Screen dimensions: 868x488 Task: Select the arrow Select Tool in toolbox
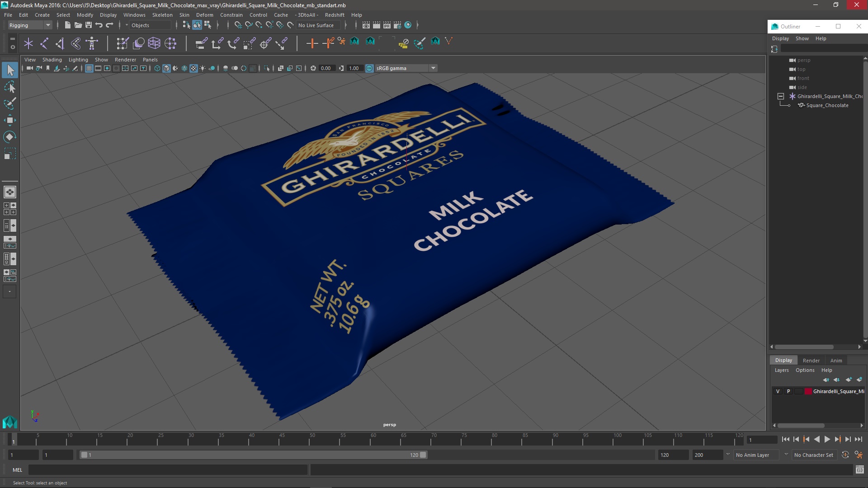[10, 70]
